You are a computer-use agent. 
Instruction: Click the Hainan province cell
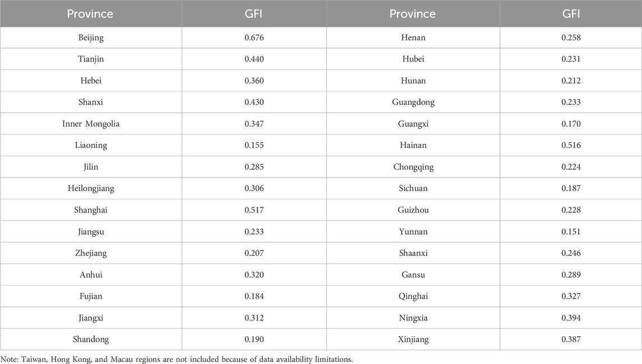413,146
